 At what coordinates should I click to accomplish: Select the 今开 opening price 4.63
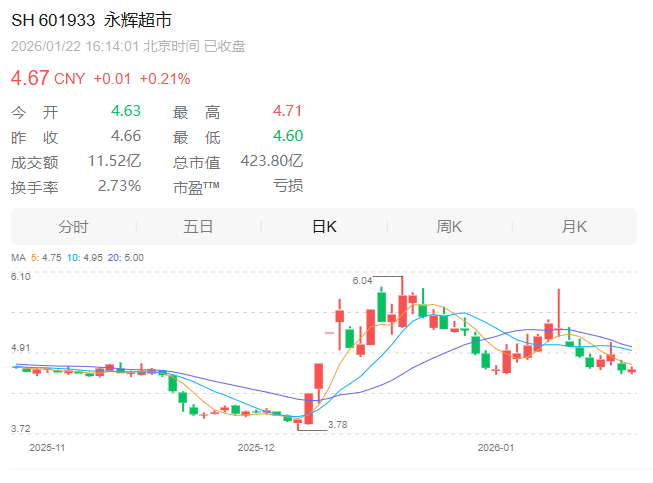click(125, 112)
